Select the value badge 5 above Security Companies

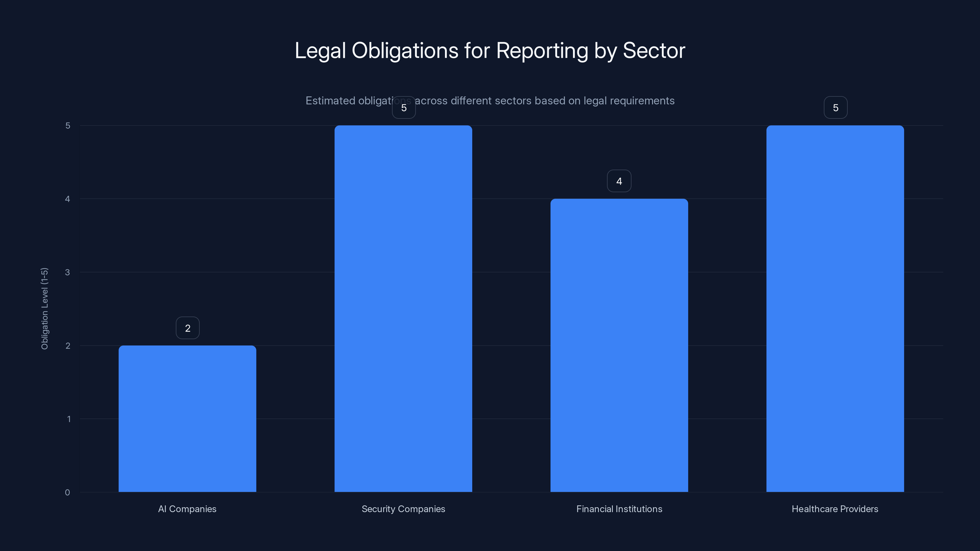tap(403, 108)
